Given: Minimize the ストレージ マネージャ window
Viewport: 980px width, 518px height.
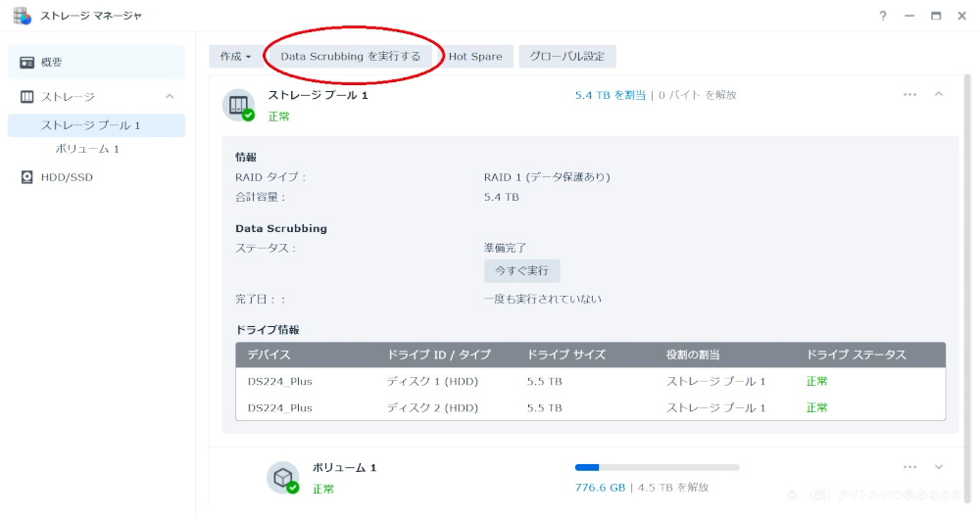Looking at the screenshot, I should 909,17.
